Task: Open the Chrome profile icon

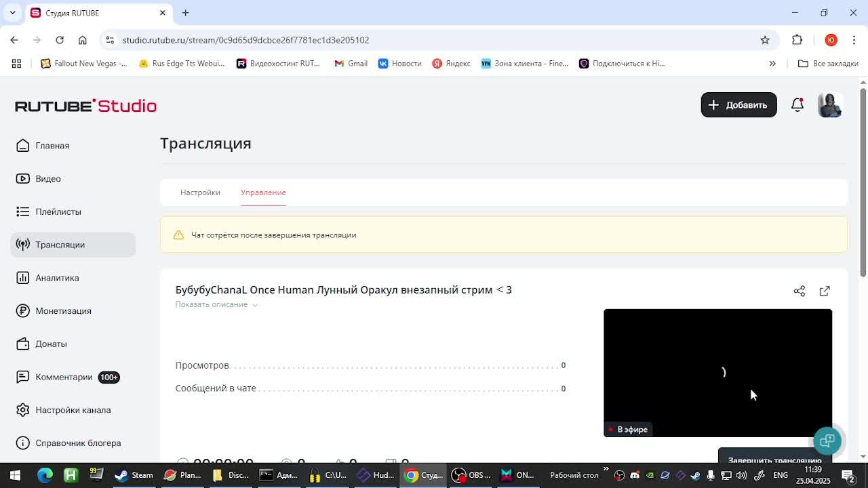Action: click(831, 40)
